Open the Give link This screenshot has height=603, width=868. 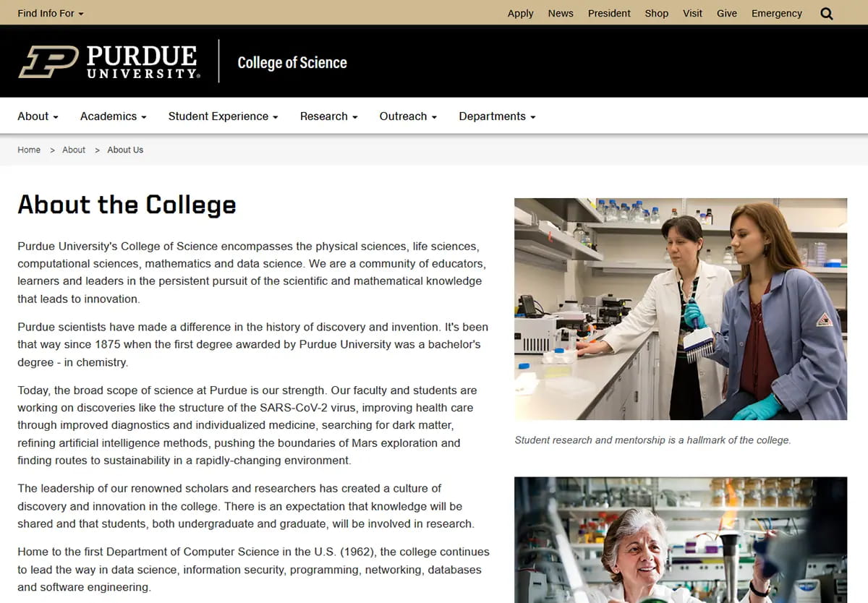[727, 12]
